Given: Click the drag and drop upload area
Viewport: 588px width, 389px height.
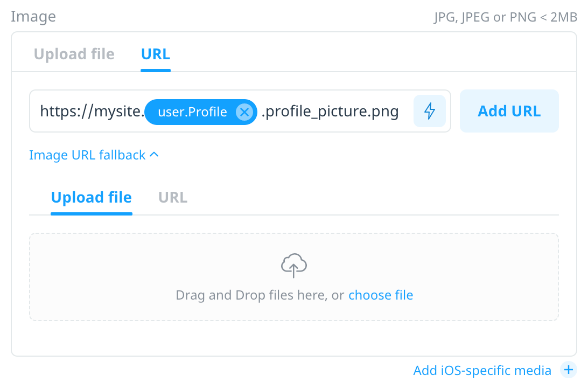Looking at the screenshot, I should (x=294, y=277).
